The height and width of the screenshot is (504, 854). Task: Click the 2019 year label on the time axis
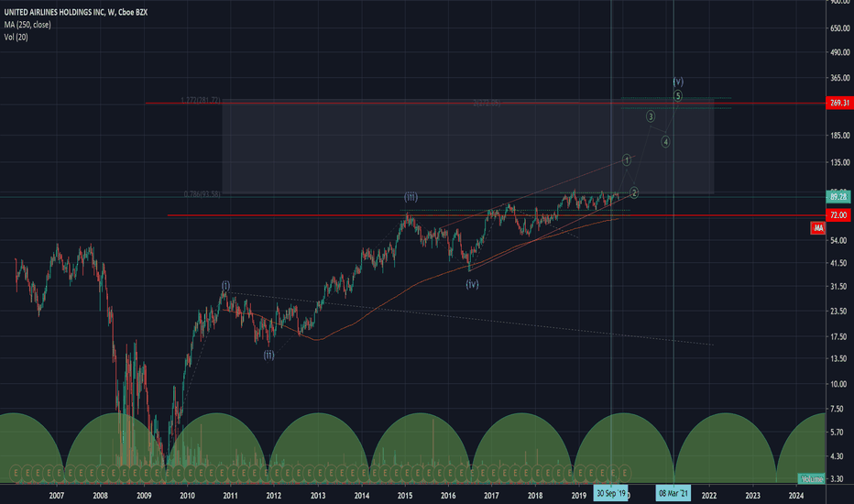coord(579,495)
